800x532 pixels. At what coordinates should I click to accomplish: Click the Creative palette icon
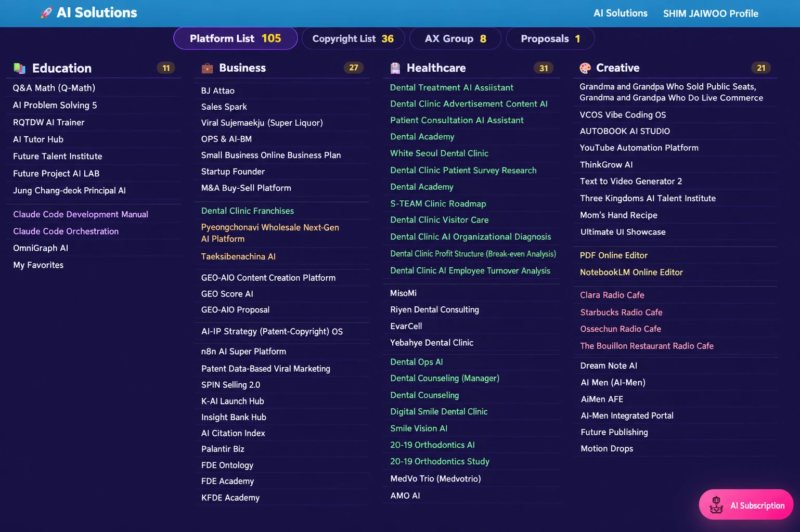(x=585, y=68)
